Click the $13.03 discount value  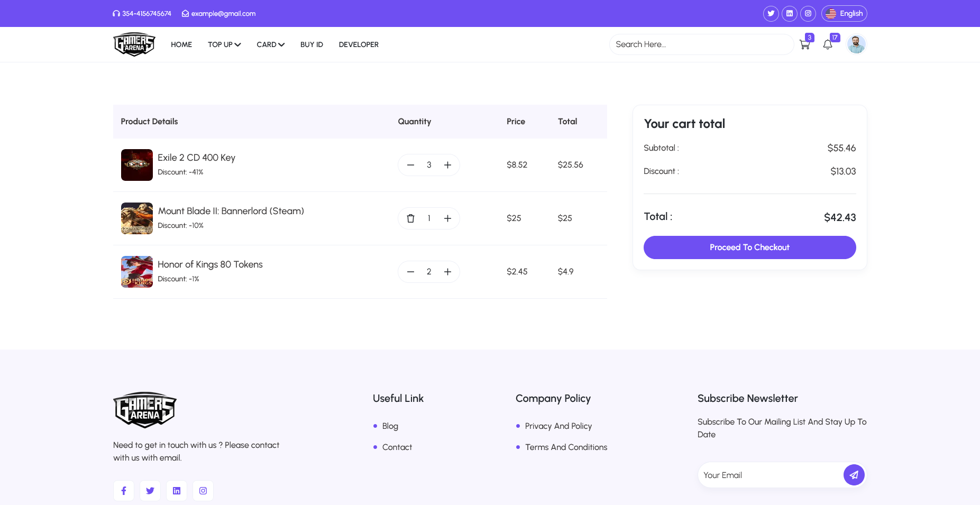(x=843, y=171)
